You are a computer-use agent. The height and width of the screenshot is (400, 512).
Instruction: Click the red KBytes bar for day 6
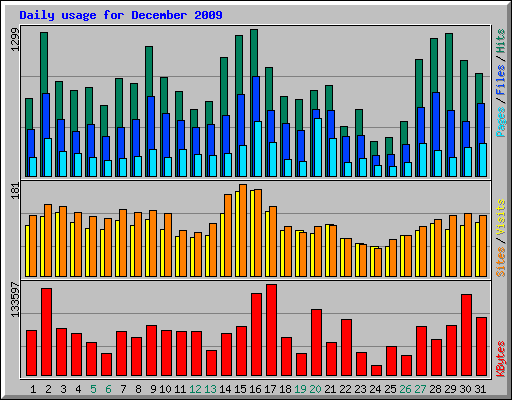point(106,365)
